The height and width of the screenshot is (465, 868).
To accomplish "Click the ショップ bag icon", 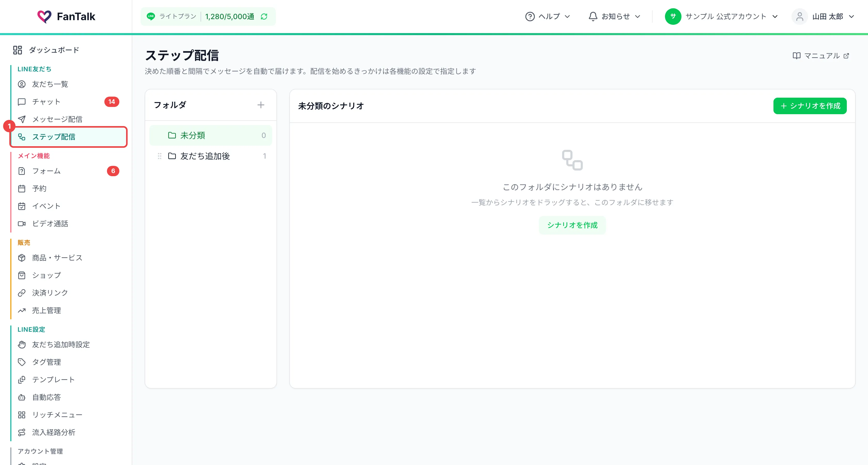I will point(21,276).
